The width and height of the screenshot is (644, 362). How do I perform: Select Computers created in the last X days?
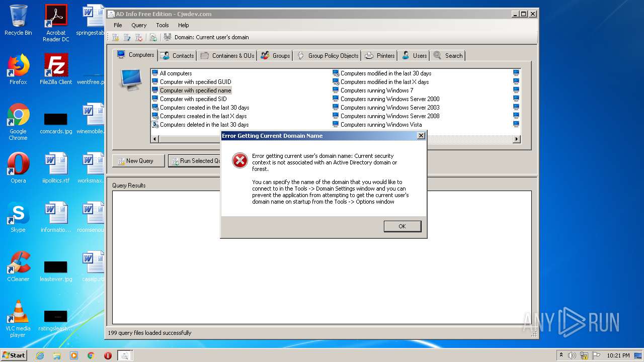[x=199, y=116]
